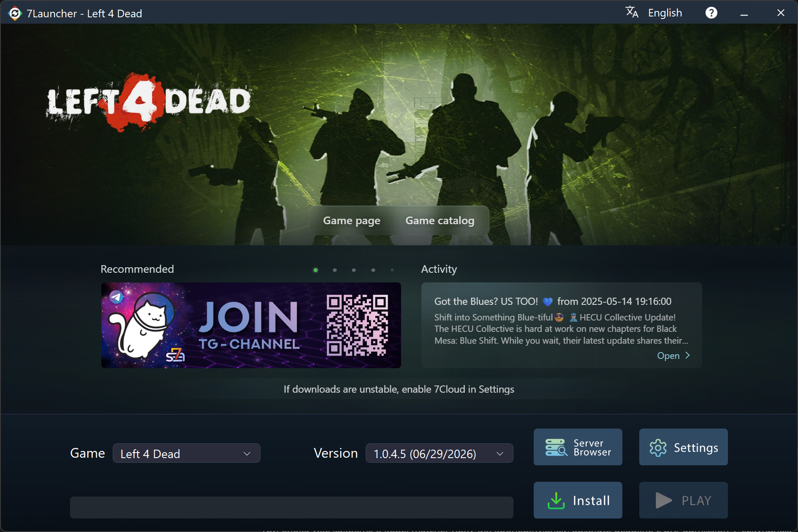
Task: Click the QR code on the TG-Channel banner
Action: (x=357, y=326)
